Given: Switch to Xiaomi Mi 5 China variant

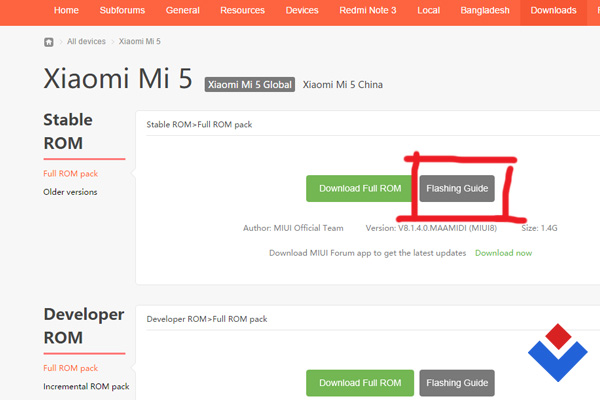Looking at the screenshot, I should point(342,85).
